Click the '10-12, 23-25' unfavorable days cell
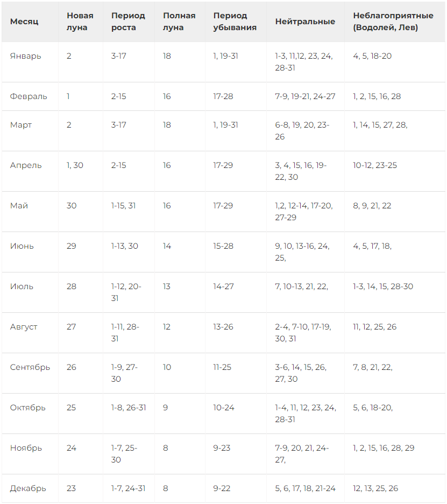 coord(375,165)
